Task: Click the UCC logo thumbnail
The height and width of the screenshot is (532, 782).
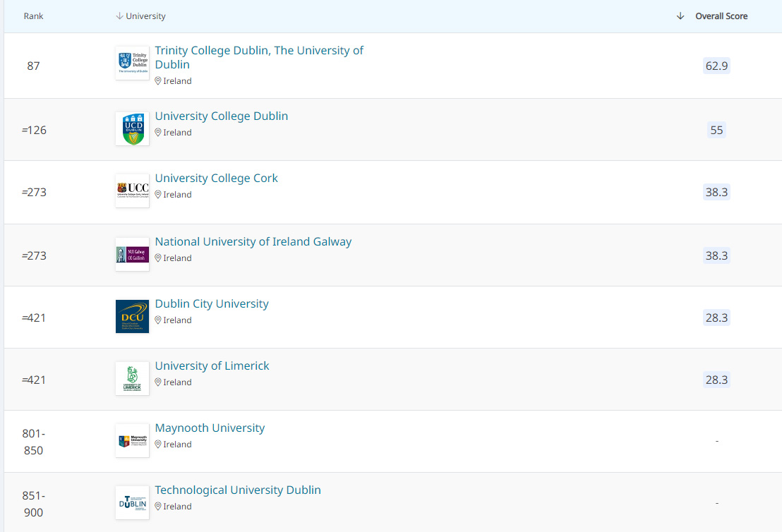Action: (x=132, y=191)
